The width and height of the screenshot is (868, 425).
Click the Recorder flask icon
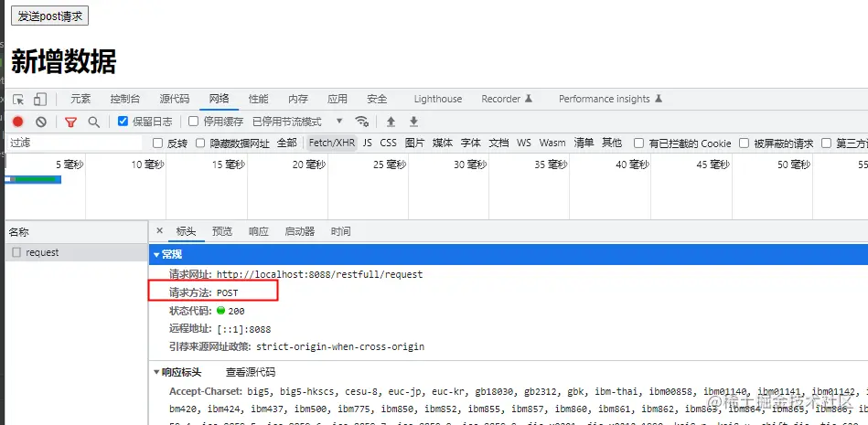[x=529, y=99]
